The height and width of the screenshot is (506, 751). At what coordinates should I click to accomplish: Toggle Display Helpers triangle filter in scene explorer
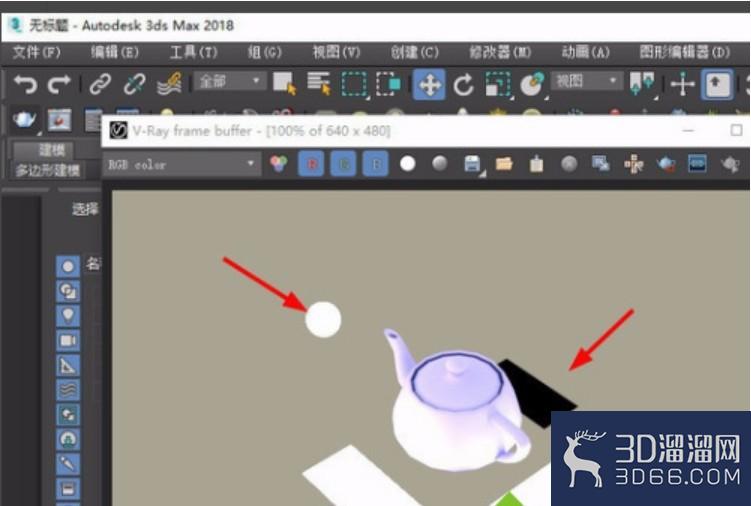[x=68, y=366]
